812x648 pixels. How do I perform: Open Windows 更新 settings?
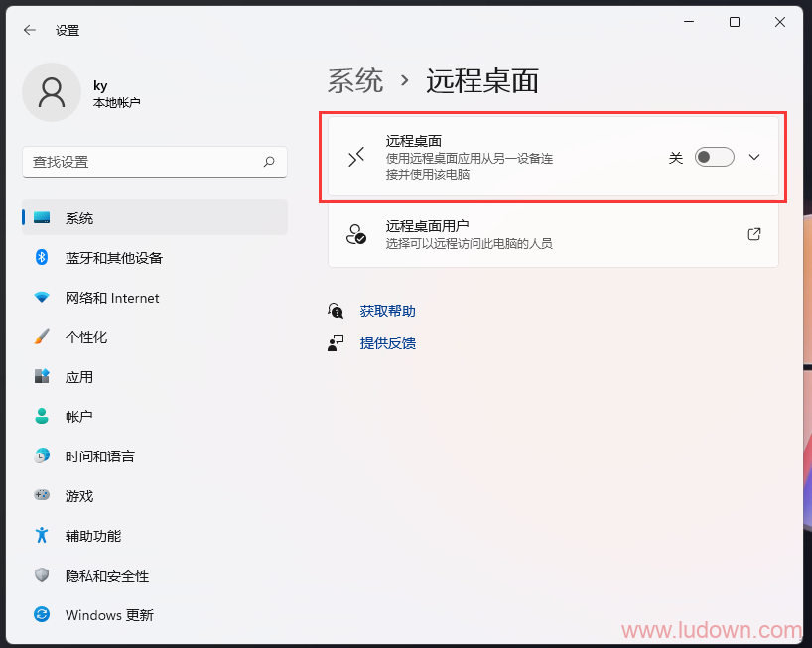click(155, 614)
